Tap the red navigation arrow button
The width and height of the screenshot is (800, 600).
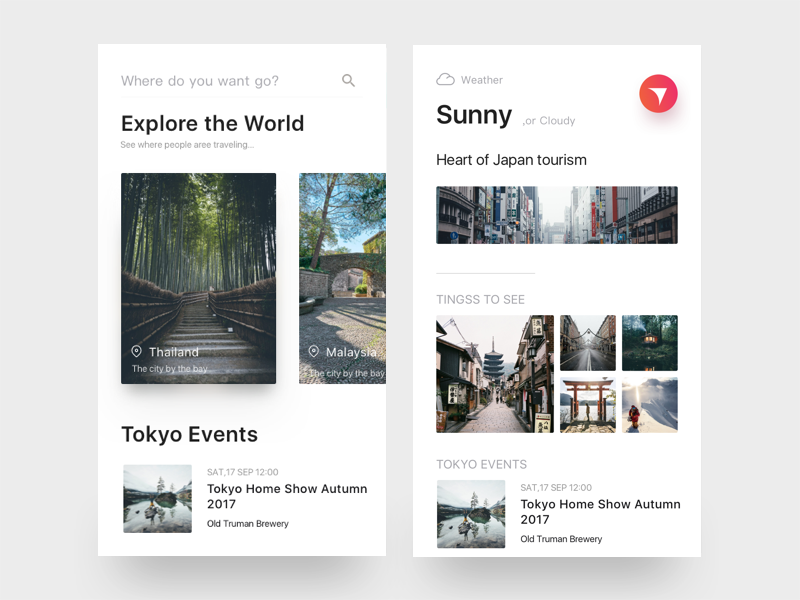[x=658, y=94]
